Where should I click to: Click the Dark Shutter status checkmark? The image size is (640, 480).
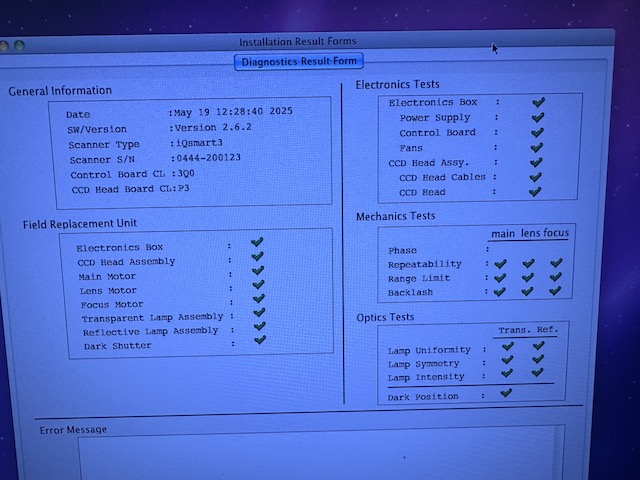coord(260,340)
